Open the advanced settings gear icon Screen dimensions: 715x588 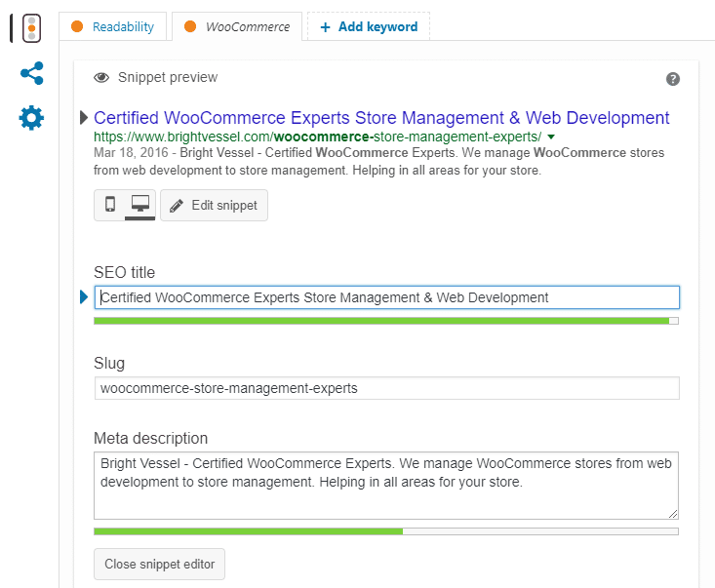coord(31,118)
